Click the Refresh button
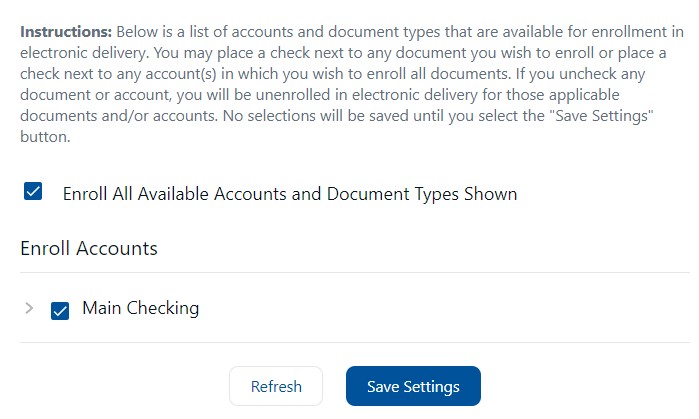 tap(276, 386)
